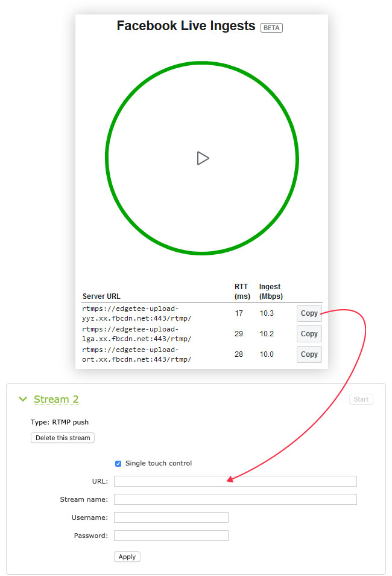
Task: Click the RTT (ms) column header
Action: [242, 291]
